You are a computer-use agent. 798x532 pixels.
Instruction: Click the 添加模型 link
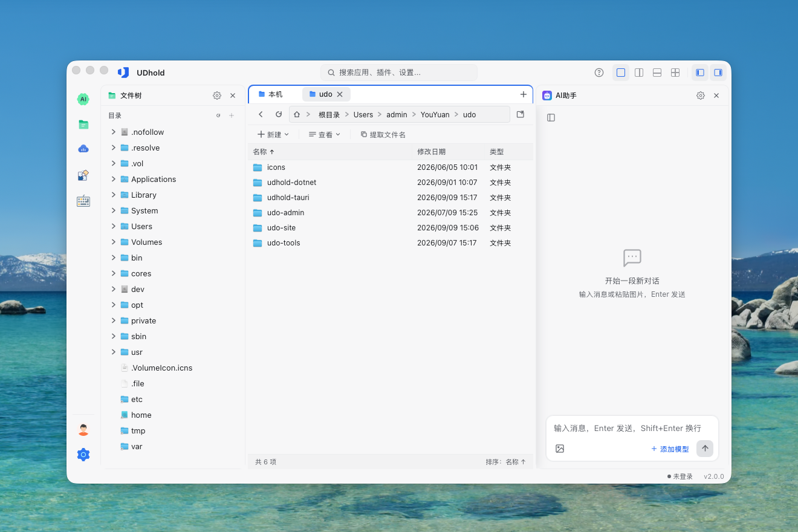(670, 449)
